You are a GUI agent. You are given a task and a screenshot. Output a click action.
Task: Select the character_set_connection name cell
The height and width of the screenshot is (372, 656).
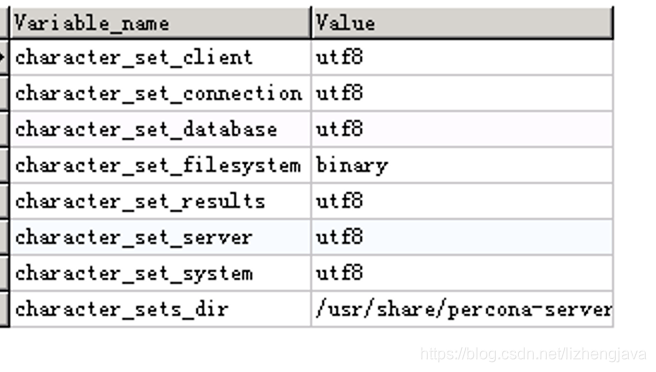click(160, 93)
